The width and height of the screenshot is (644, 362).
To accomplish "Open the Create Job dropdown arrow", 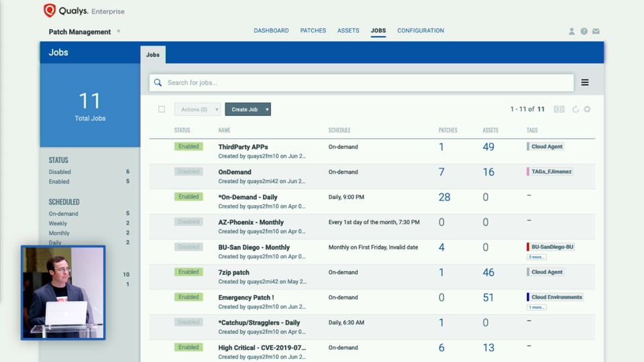I will pos(267,109).
